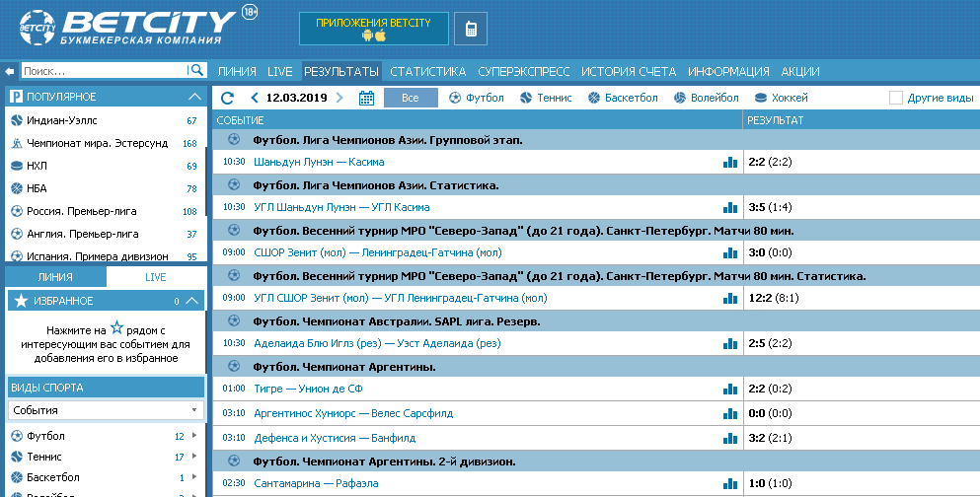Viewport: 980px width, 497px height.
Task: Open stats icon for Шаньдун Лунэн — Касима
Action: [730, 163]
